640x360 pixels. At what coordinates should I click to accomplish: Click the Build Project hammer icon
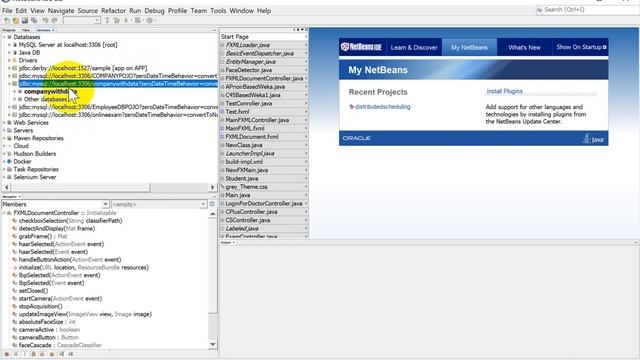107,20
